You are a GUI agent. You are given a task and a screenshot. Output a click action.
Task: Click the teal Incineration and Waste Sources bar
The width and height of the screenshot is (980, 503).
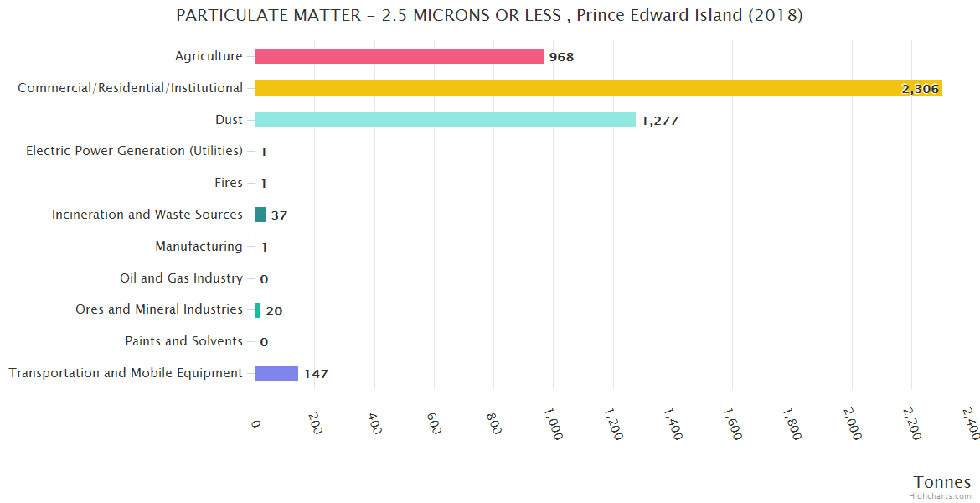tap(260, 215)
